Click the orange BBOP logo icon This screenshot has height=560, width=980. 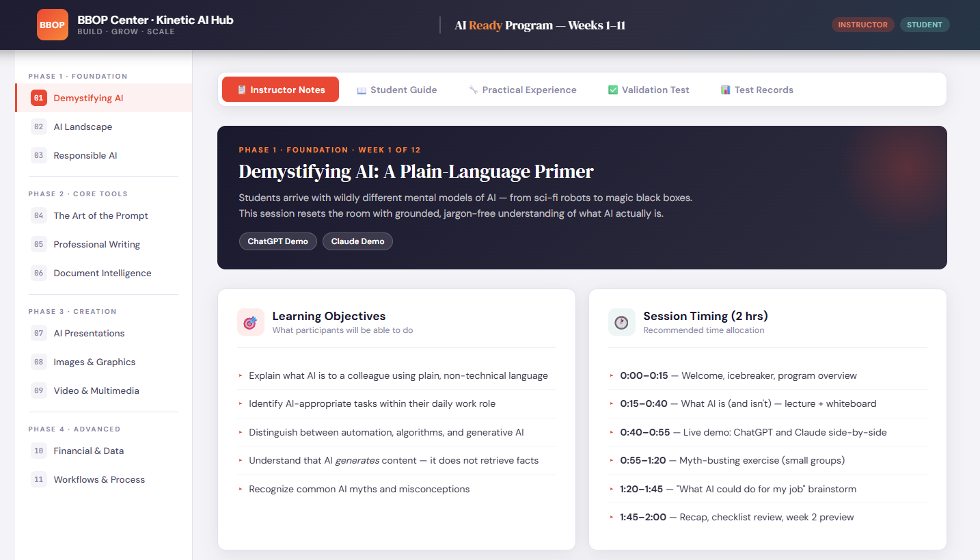[x=53, y=25]
